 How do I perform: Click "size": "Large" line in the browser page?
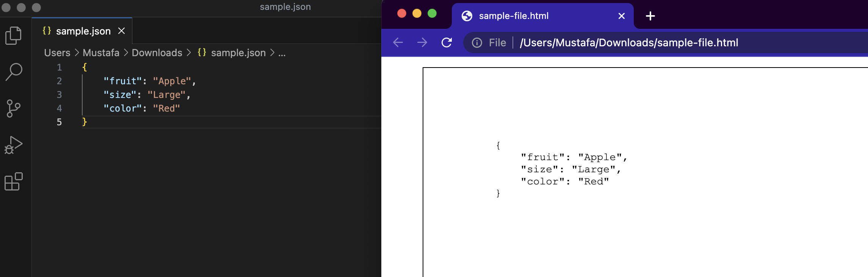point(571,169)
